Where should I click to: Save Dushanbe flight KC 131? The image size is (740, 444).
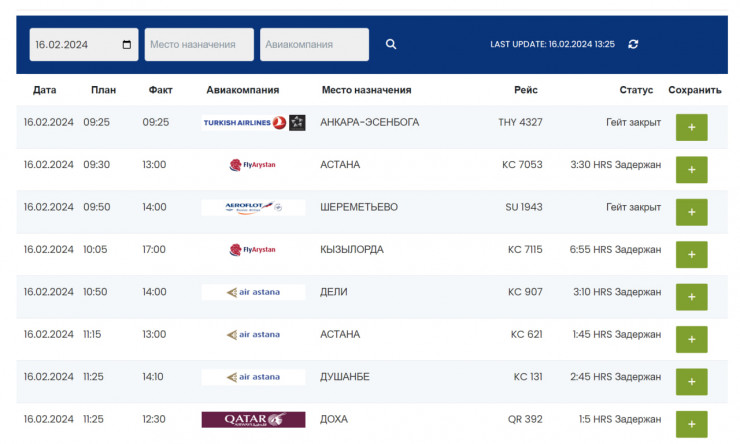pos(691,381)
